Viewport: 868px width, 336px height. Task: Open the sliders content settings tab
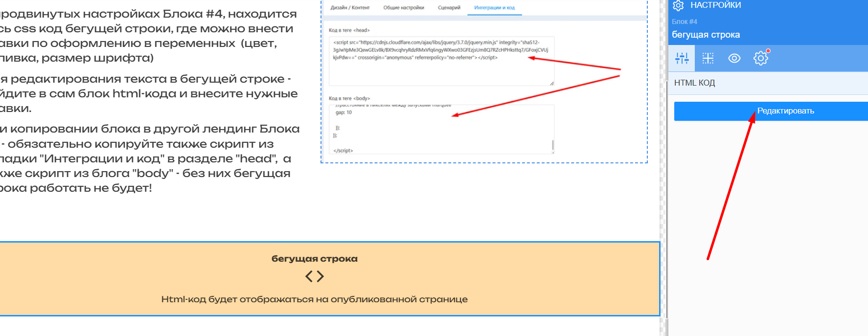[x=682, y=59]
